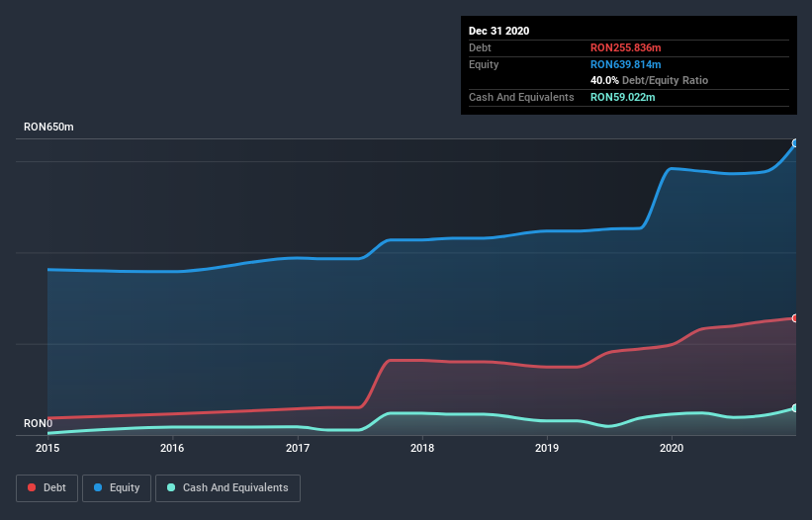The width and height of the screenshot is (812, 520).
Task: Click the teal Cash And Equivalents legend dot
Action: click(171, 487)
